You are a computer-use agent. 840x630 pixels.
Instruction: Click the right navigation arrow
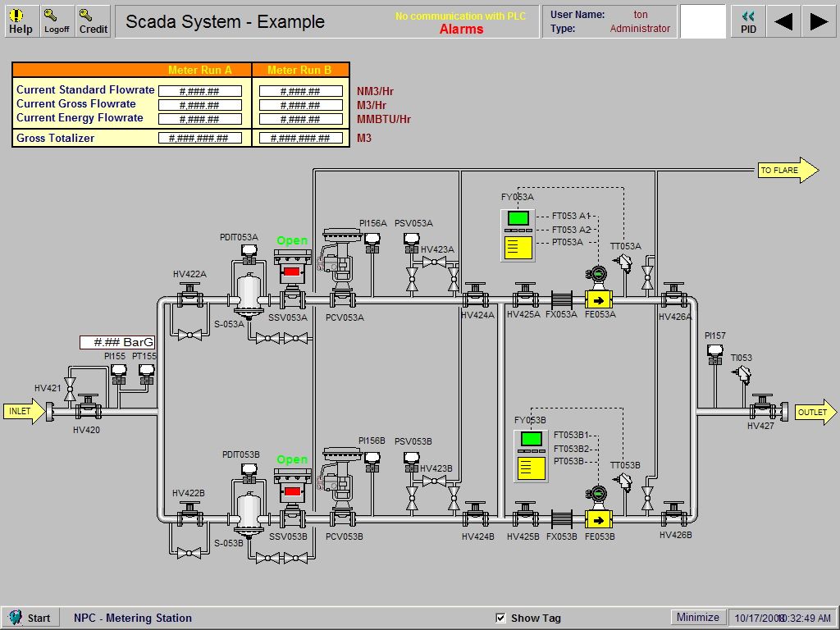point(819,21)
